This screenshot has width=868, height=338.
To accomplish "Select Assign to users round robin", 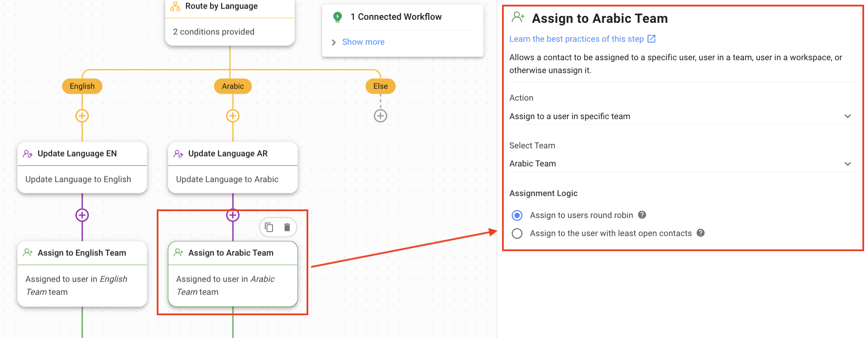I will 517,215.
